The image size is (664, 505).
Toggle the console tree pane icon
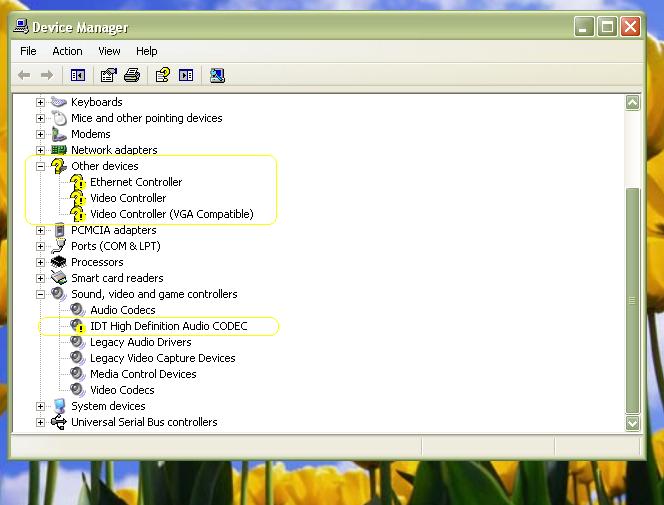click(77, 75)
